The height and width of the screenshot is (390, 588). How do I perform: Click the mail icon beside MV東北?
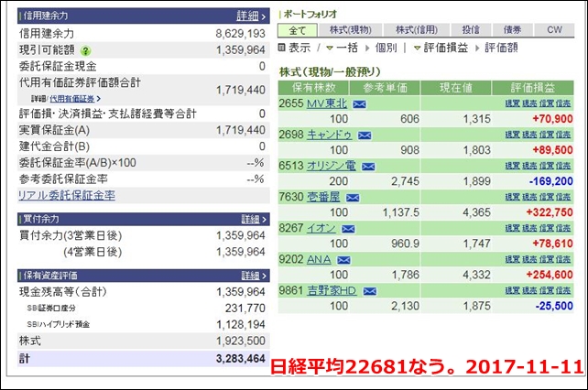tap(359, 104)
